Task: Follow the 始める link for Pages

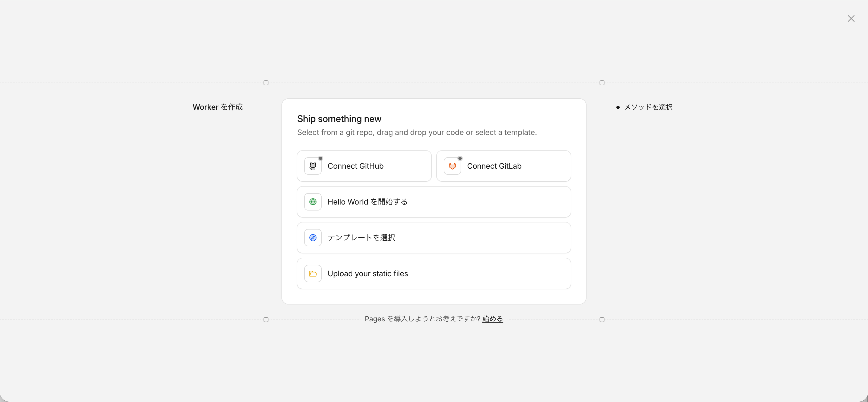Action: (492, 319)
